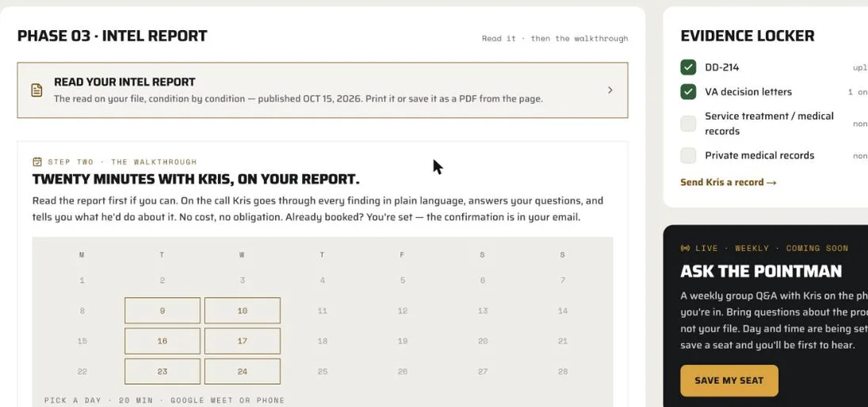Click disabled day 28 on the calendar
Image resolution: width=868 pixels, height=407 pixels.
point(563,371)
